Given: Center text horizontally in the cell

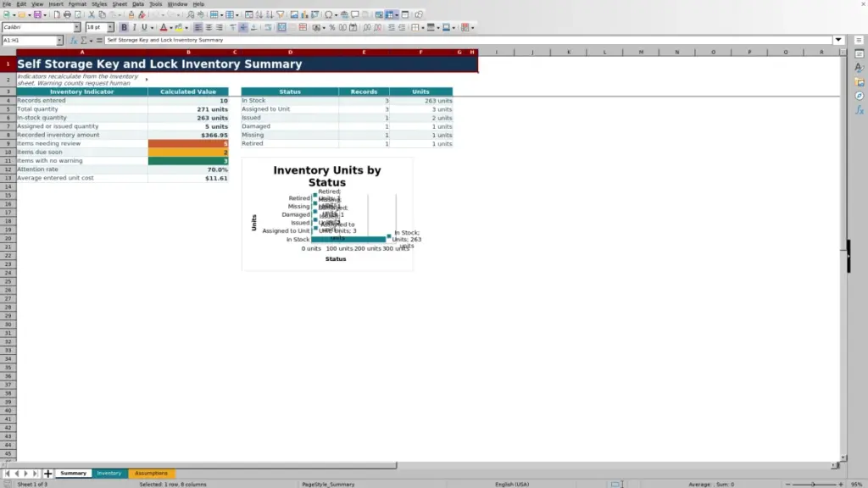Looking at the screenshot, I should (209, 27).
